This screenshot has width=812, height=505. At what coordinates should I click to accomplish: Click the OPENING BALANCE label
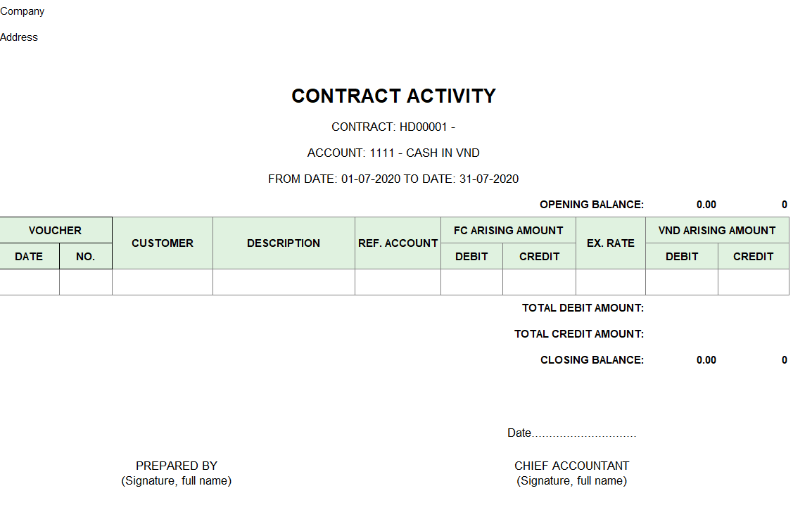pos(592,205)
